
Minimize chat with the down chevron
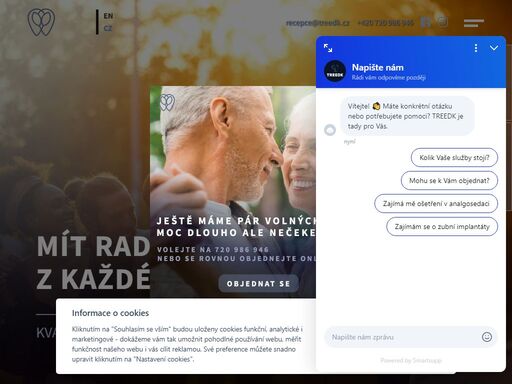494,48
